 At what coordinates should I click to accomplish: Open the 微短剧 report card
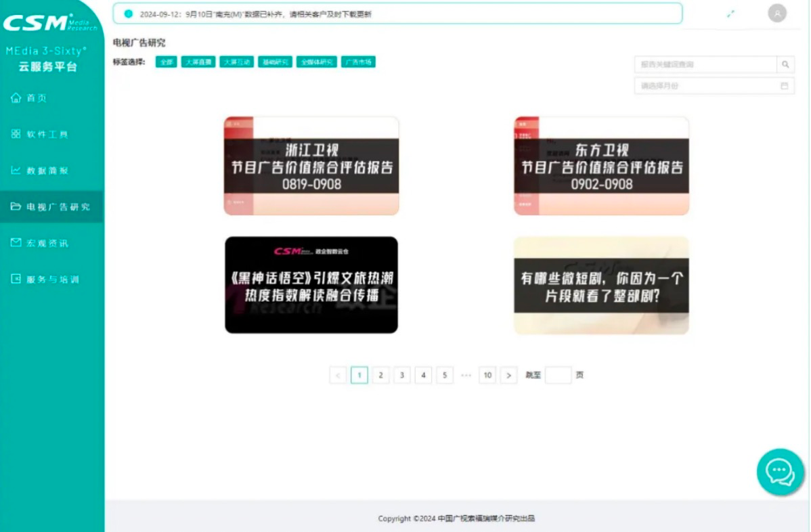601,286
